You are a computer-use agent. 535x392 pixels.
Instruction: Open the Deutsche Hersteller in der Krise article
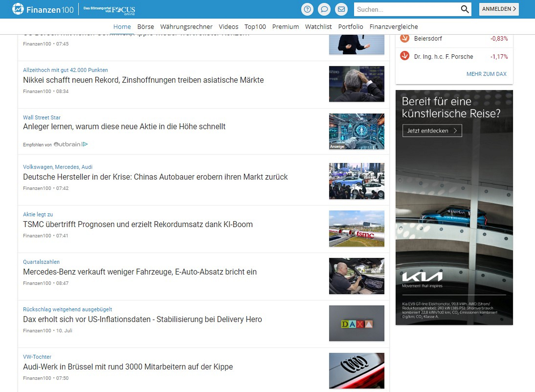155,177
